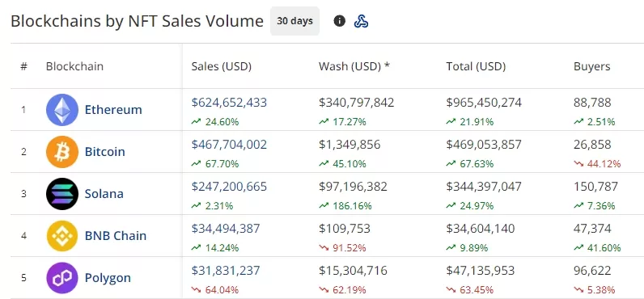Select Solana buyers count 150,787
644x299 pixels.
click(x=595, y=187)
